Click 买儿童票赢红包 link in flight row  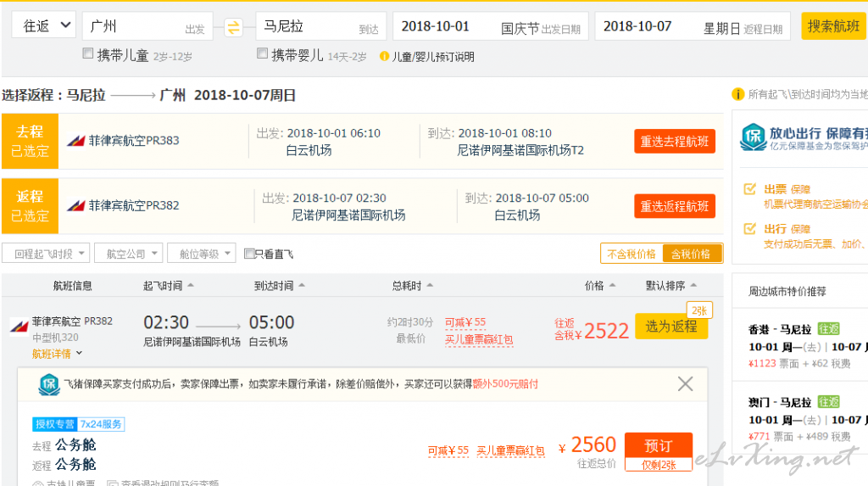click(479, 339)
